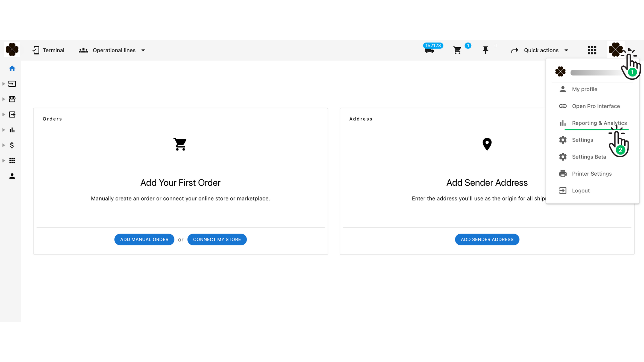Open My profile from the menu
This screenshot has height=362, width=644.
pyautogui.click(x=584, y=89)
